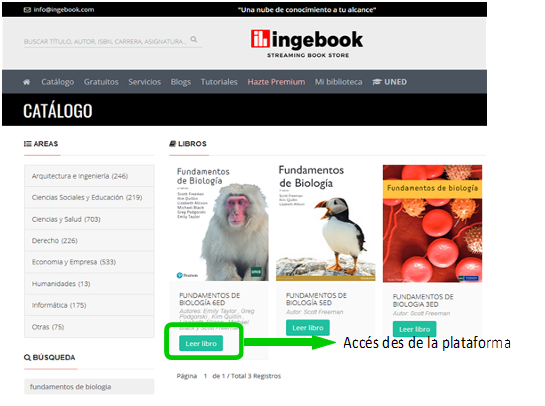Choose the Derecho category
Image resolution: width=545 pixels, height=406 pixels.
click(89, 241)
